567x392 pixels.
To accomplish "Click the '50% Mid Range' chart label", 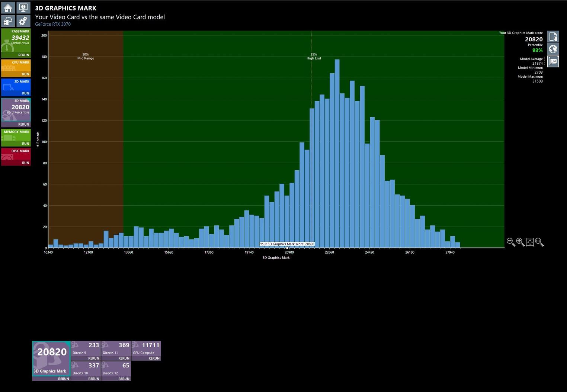I will [x=86, y=57].
